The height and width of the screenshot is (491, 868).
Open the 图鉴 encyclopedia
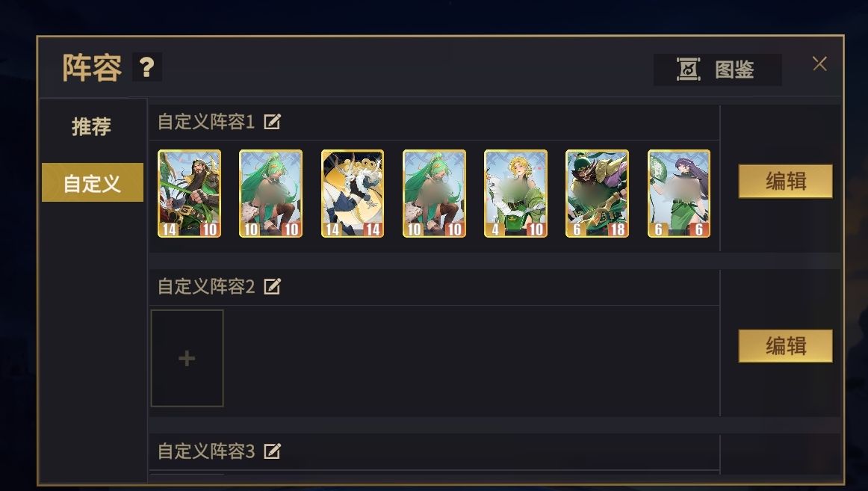717,70
